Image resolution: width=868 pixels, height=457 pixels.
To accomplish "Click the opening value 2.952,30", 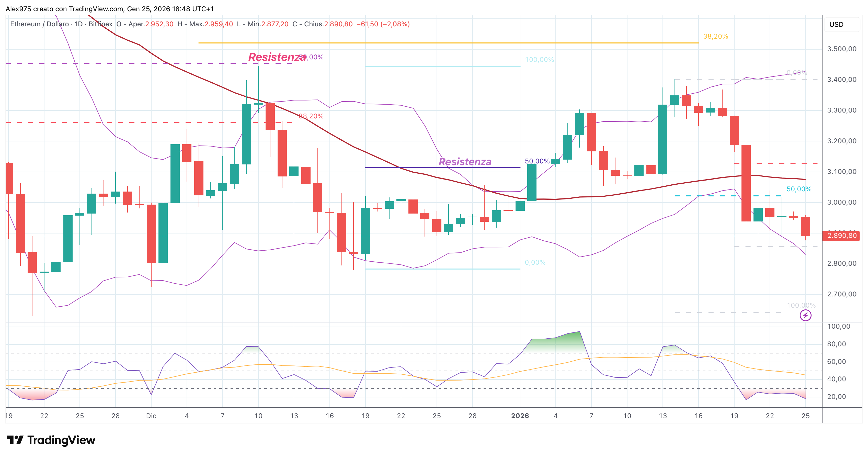I will (x=159, y=24).
